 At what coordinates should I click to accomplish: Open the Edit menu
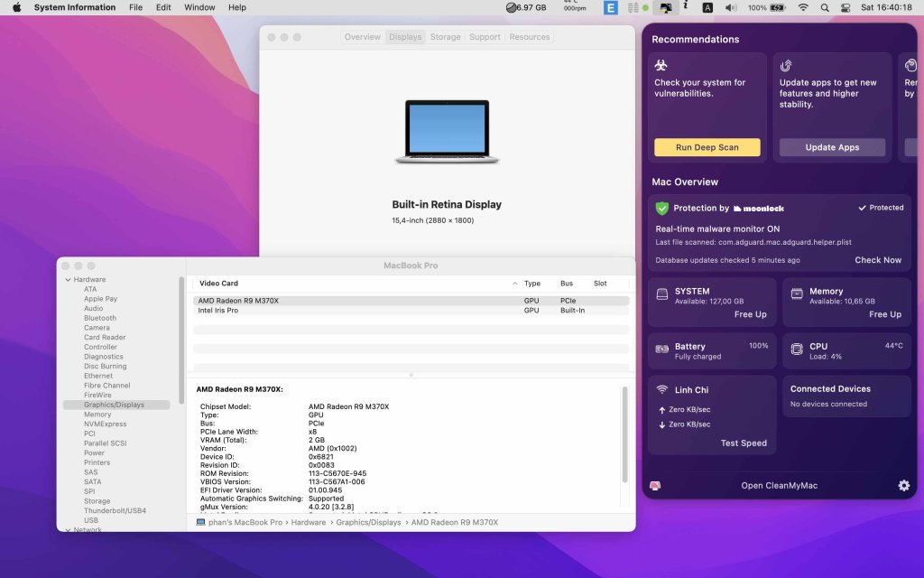click(x=163, y=7)
